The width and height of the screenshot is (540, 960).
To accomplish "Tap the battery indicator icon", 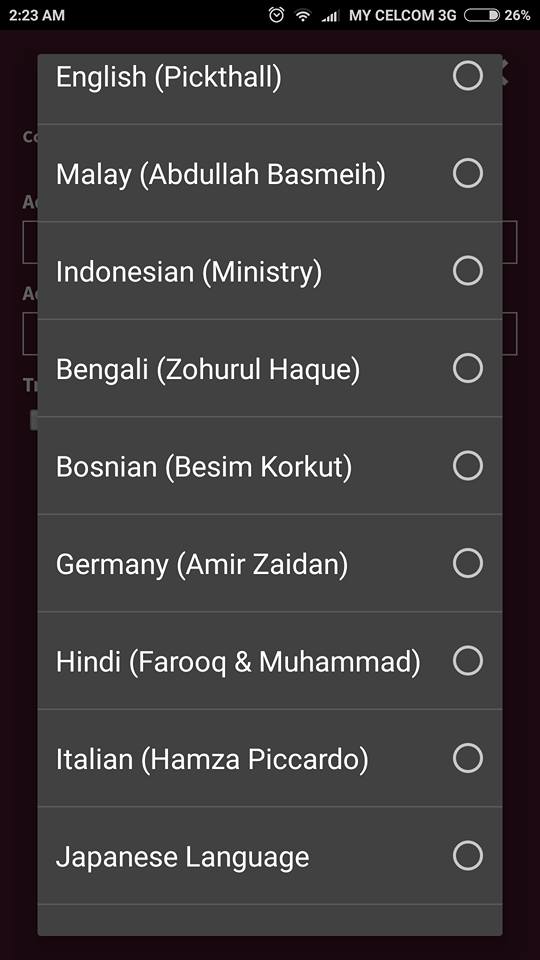I will click(x=482, y=15).
